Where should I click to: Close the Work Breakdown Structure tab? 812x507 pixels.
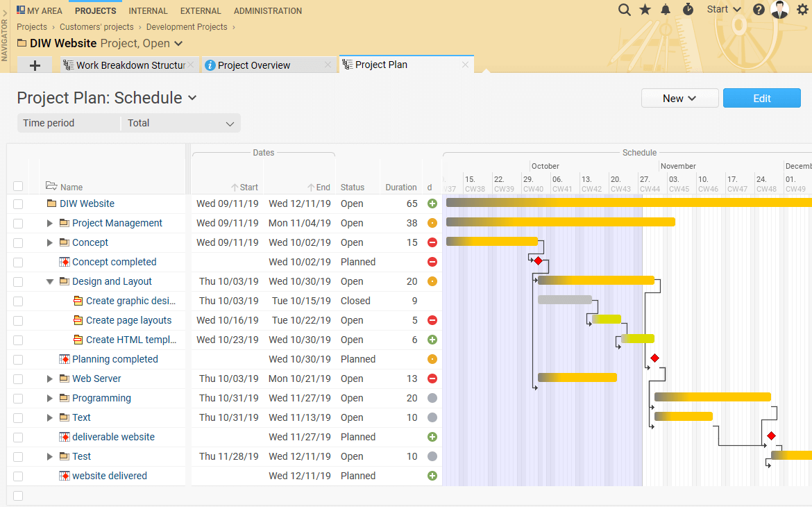click(x=191, y=65)
